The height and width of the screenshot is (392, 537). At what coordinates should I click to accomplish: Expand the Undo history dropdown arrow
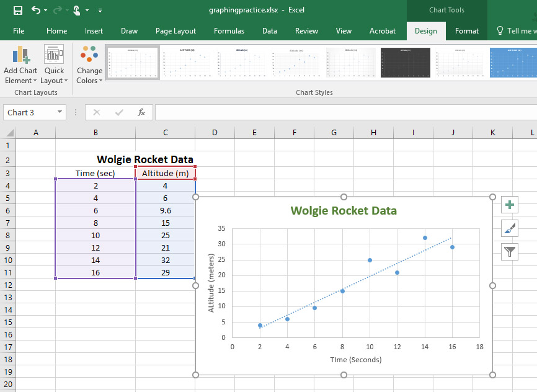point(47,11)
